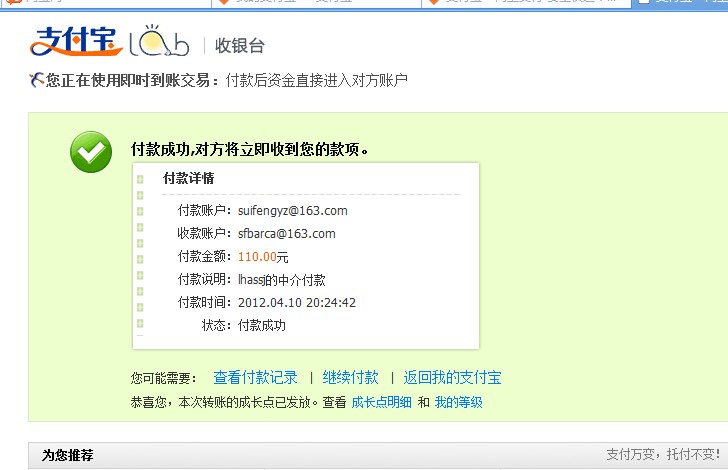Viewport: 728px width, 470px height.
Task: Open the 我的等级 link
Action: point(459,402)
